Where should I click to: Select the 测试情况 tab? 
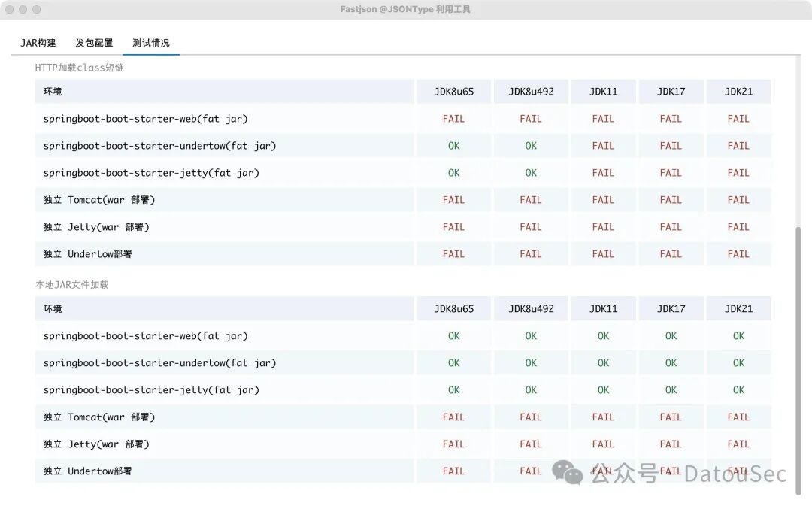pos(150,43)
